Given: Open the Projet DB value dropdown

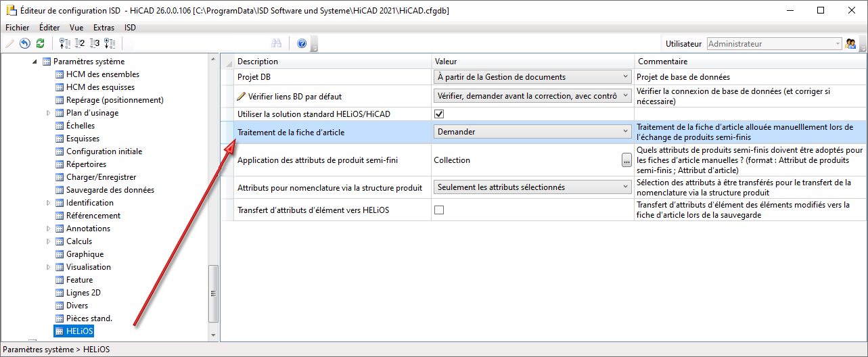Looking at the screenshot, I should [x=532, y=77].
